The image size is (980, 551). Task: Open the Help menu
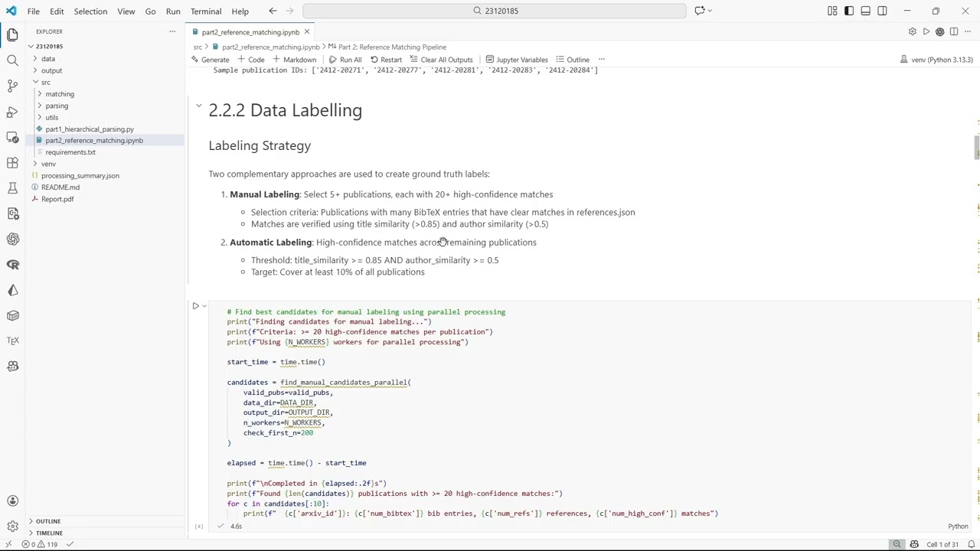(x=240, y=11)
